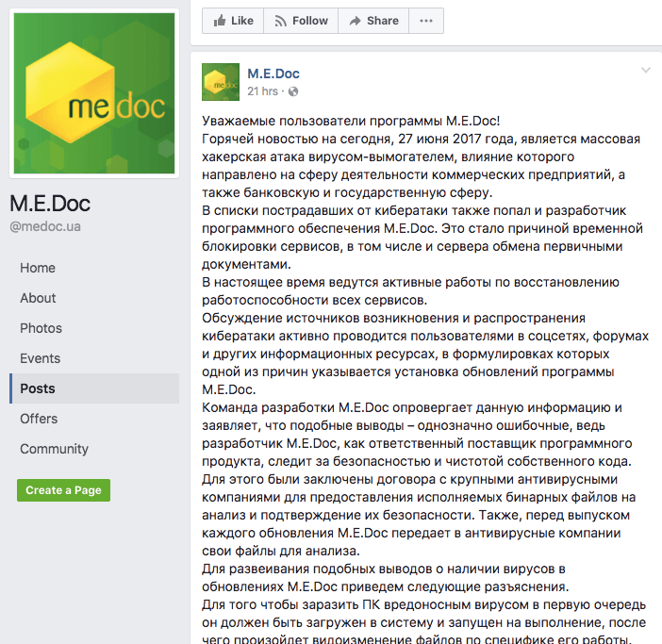Click the arrow icon on Share button
The image size is (662, 644).
coord(356,21)
